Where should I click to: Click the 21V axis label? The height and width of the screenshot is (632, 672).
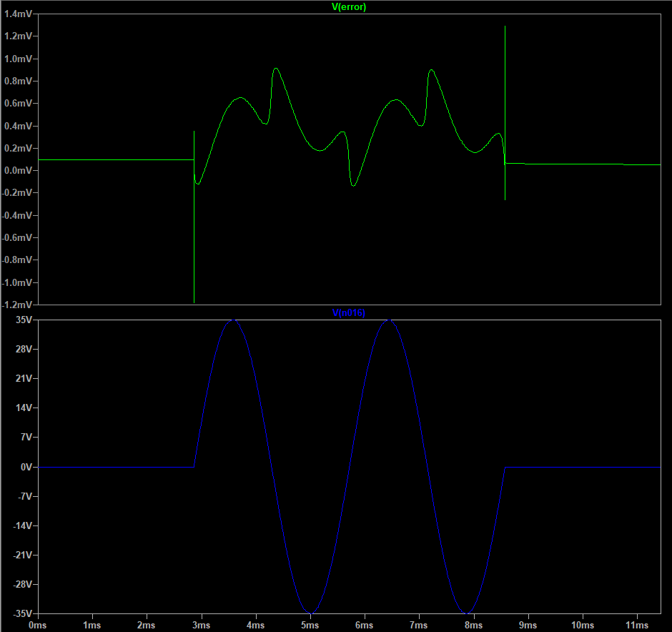point(24,379)
